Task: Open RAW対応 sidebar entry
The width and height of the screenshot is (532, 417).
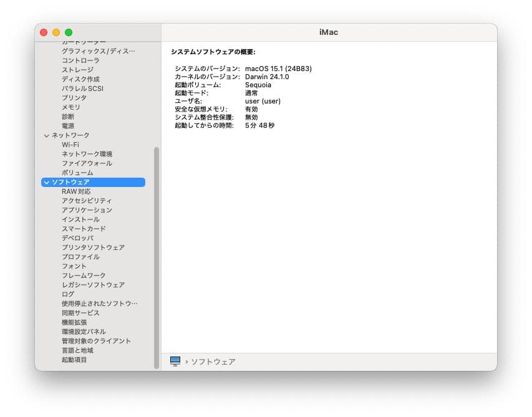Action: pos(76,191)
